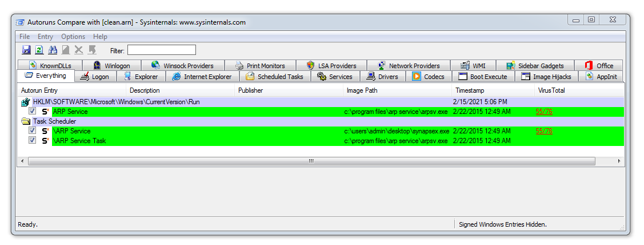Switch to the Office tab
The image size is (644, 245).
(x=599, y=65)
